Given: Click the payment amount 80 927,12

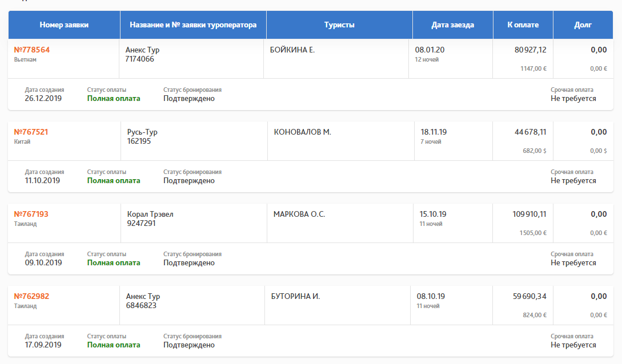Looking at the screenshot, I should click(530, 50).
